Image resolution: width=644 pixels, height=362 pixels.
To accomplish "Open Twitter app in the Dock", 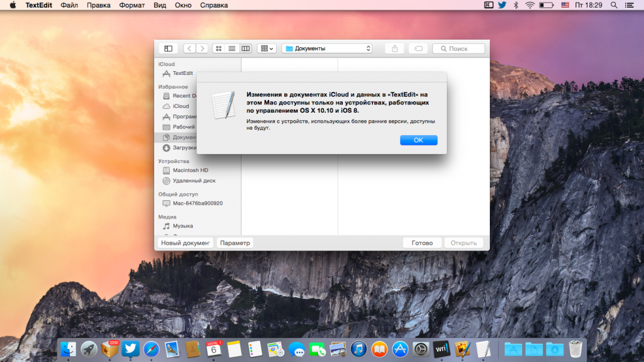I will tap(131, 349).
